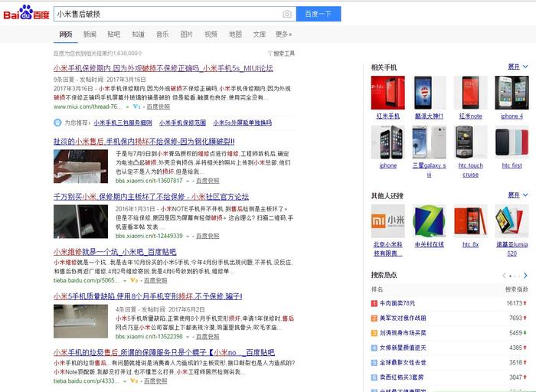
Task: Expand the 其他人还搜 section with 展开
Action: pos(518,195)
